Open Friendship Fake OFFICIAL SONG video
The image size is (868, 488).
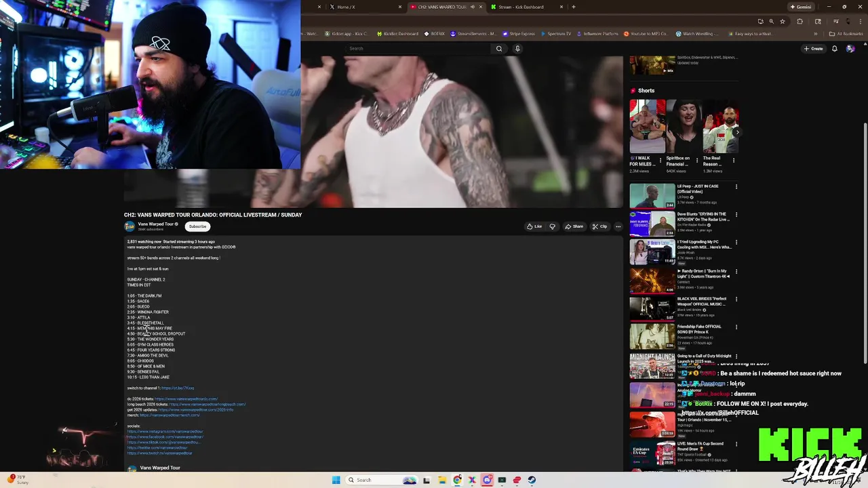652,336
